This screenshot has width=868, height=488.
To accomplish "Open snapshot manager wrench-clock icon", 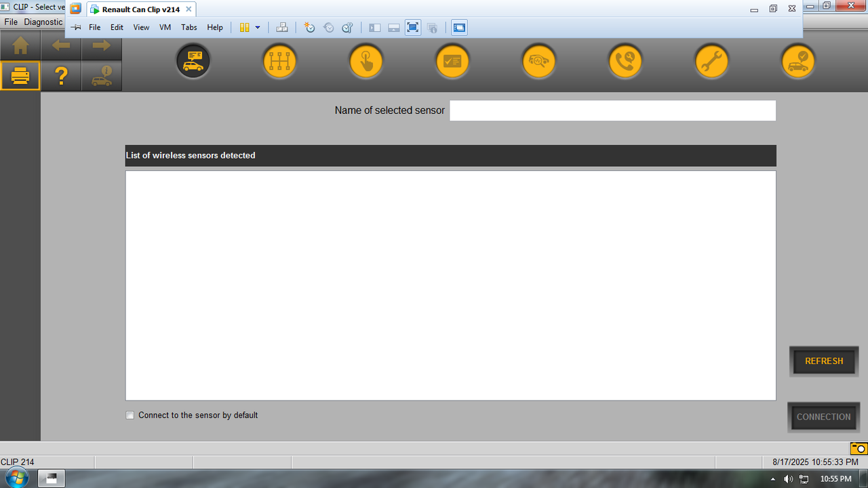I will pyautogui.click(x=347, y=28).
